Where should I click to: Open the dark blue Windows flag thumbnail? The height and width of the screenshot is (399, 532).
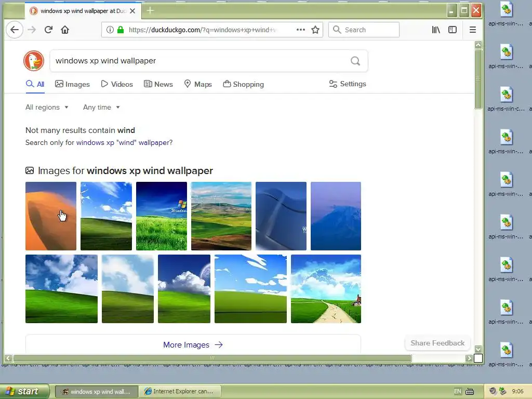[281, 216]
